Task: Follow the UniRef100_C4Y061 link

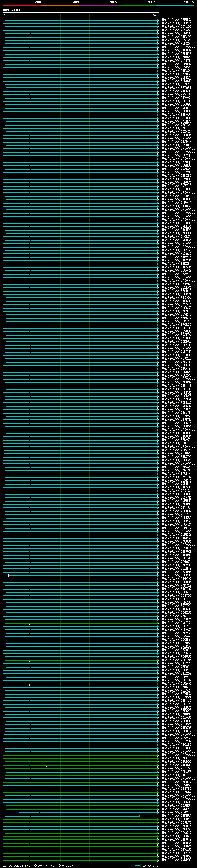Action: click(177, 98)
